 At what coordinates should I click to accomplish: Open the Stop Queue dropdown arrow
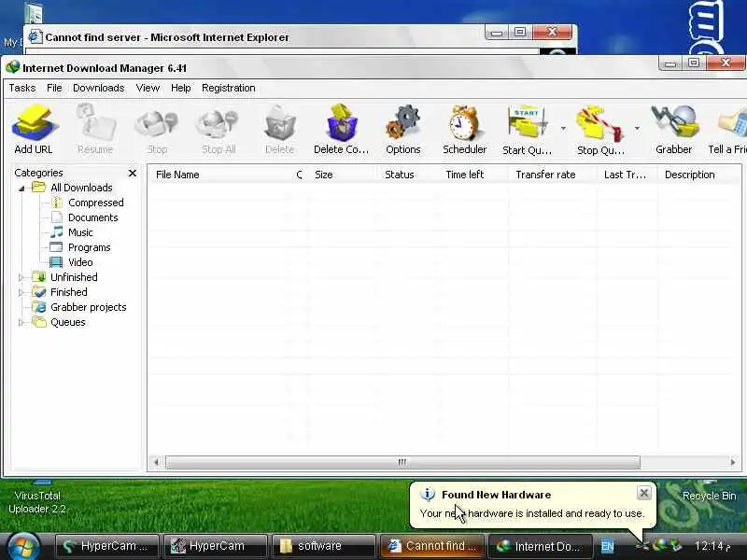[x=637, y=129]
